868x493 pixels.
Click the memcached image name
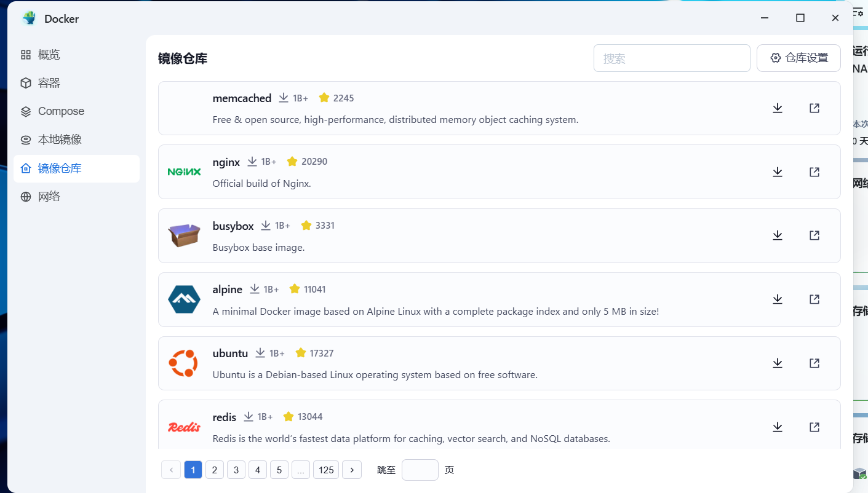[242, 98]
